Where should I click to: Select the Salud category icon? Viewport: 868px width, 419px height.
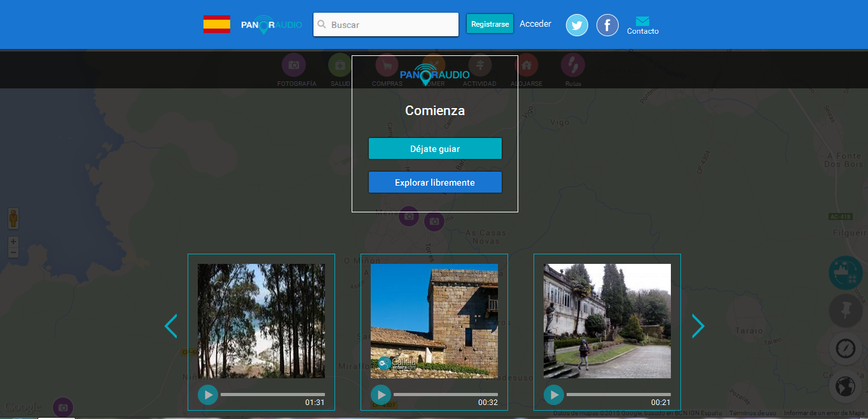pos(340,65)
